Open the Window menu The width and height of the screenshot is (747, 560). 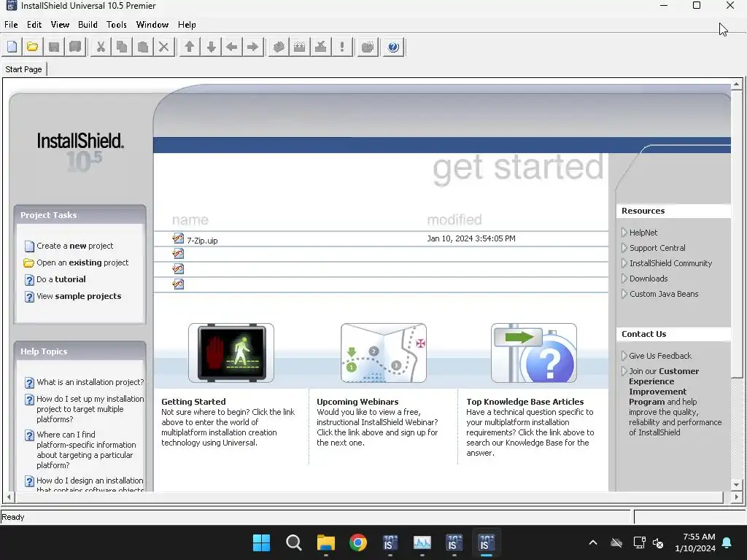pos(152,25)
